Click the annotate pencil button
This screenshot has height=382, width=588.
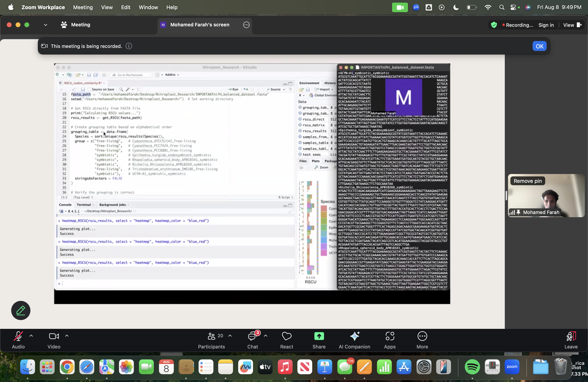pos(21,310)
